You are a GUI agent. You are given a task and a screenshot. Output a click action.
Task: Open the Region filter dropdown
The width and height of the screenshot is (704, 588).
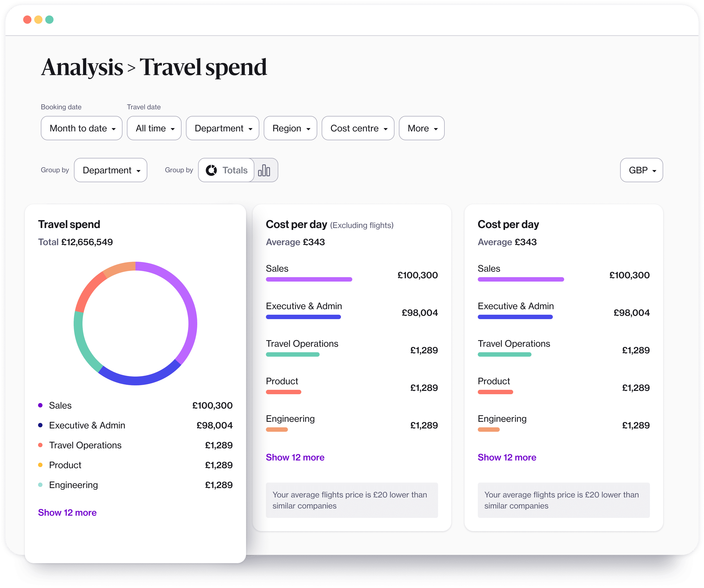click(x=290, y=128)
